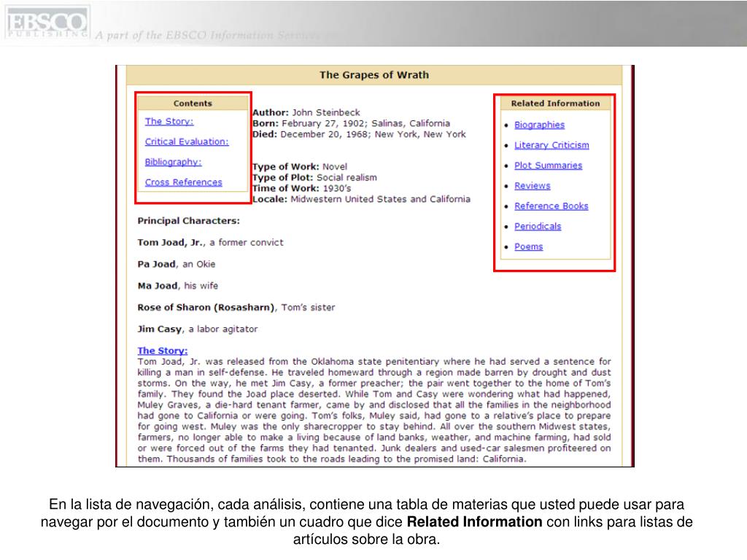This screenshot has width=747, height=560.
Task: Go to the Bibliography section link
Action: pyautogui.click(x=174, y=162)
